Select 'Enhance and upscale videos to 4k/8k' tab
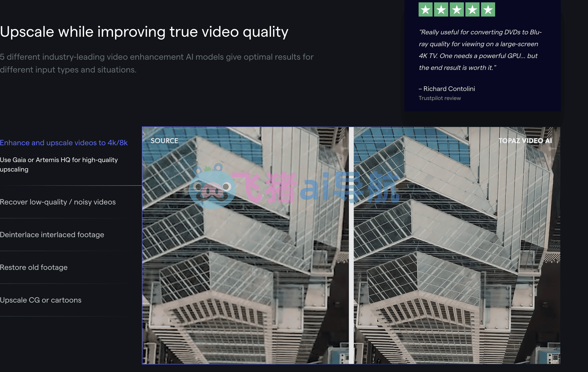Image resolution: width=588 pixels, height=372 pixels. (x=64, y=143)
